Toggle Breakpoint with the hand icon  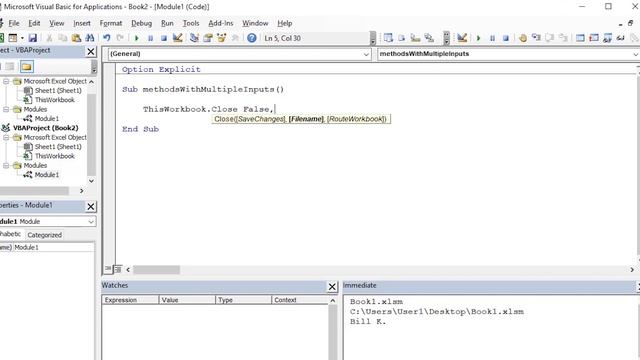point(522,38)
